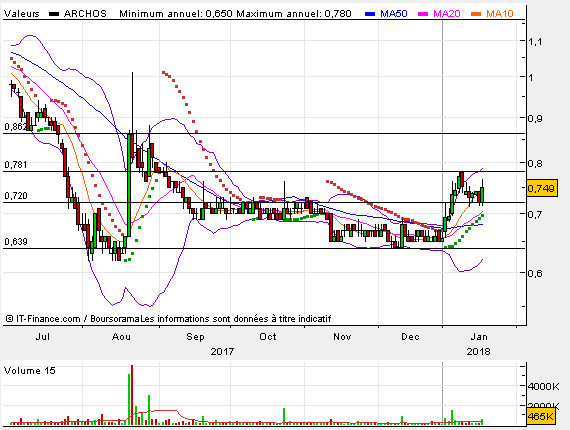Select the MA20 legend label
Image resolution: width=570 pixels, height=430 pixels.
tap(447, 14)
